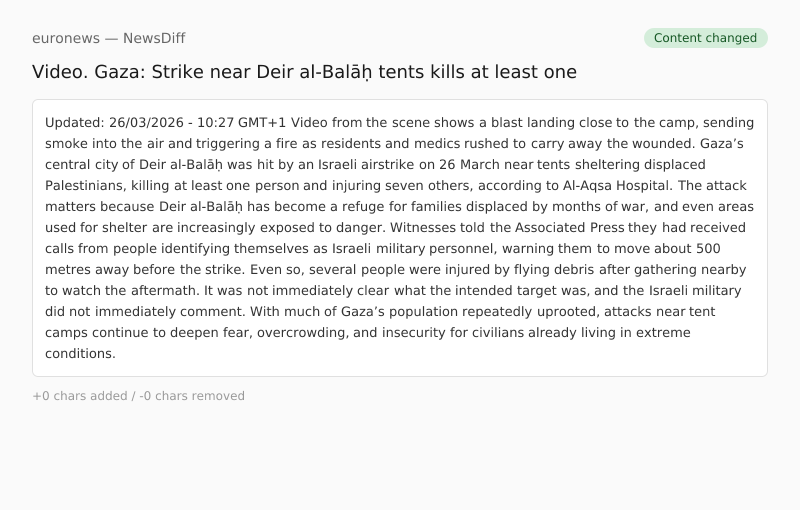The image size is (800, 510).
Task: Click the "10:27 GMT+1" time in article
Action: tap(242, 123)
